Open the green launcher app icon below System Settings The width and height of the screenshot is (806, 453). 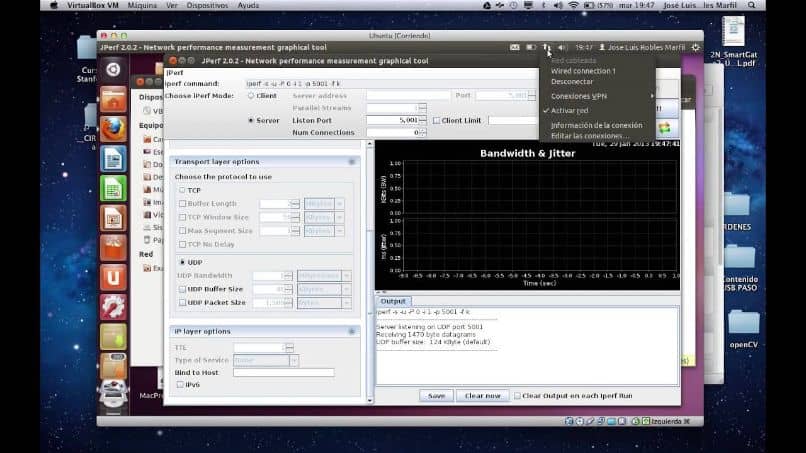(113, 337)
